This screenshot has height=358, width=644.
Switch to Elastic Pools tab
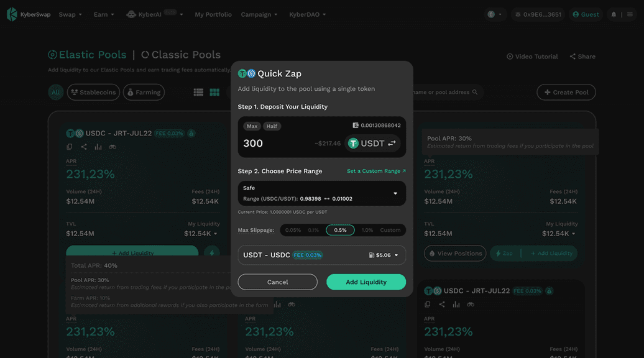(87, 55)
